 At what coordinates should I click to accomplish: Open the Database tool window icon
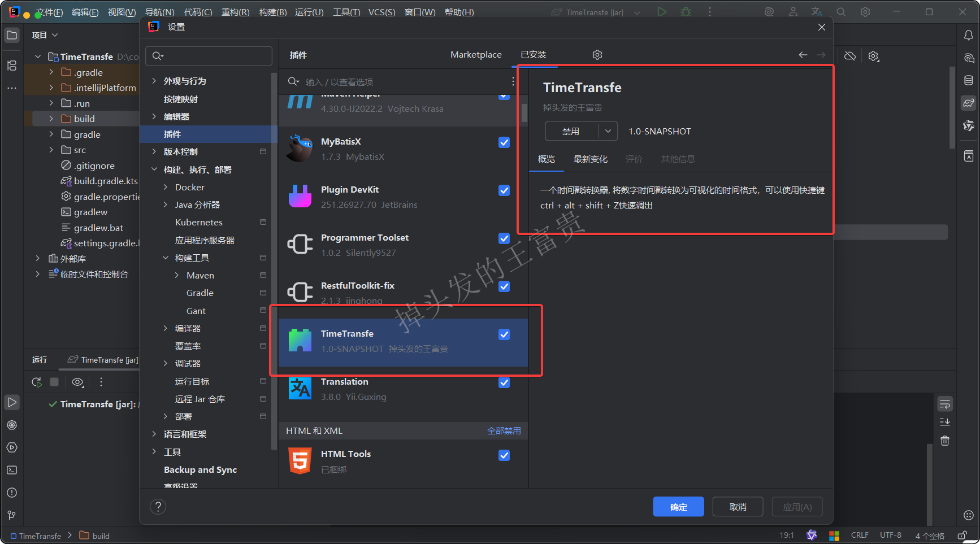(969, 80)
